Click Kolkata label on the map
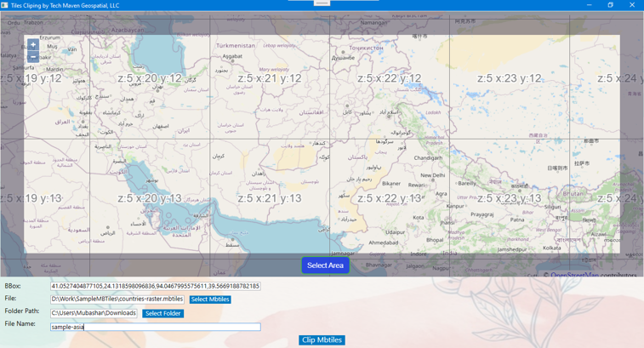The image size is (644, 348). point(551,248)
